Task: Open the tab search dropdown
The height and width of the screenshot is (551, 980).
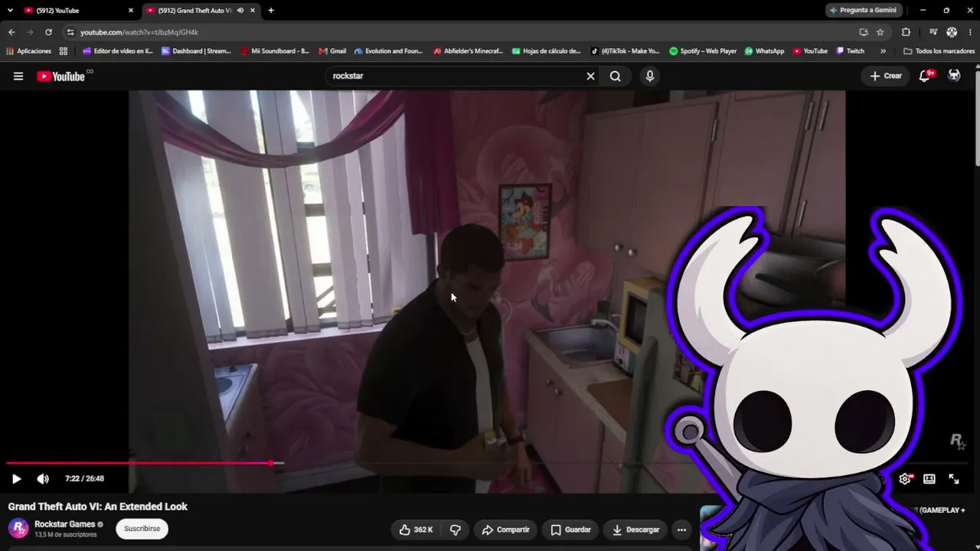Action: [x=10, y=11]
